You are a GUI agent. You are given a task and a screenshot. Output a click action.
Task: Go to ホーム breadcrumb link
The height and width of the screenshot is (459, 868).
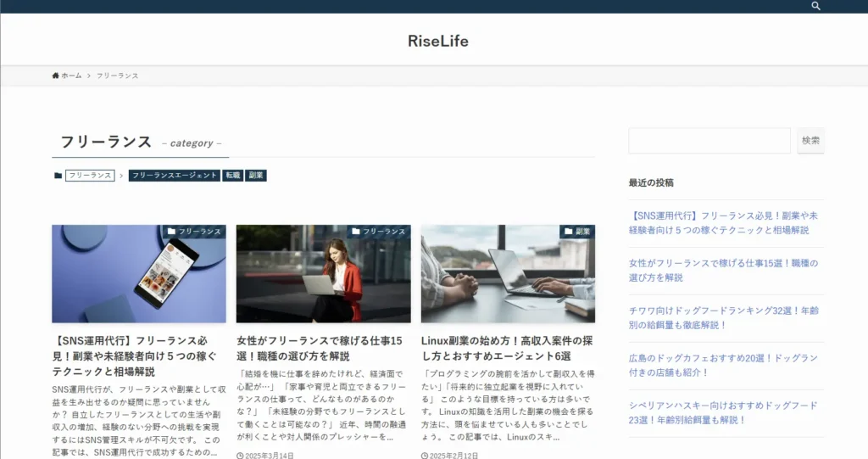tap(71, 76)
